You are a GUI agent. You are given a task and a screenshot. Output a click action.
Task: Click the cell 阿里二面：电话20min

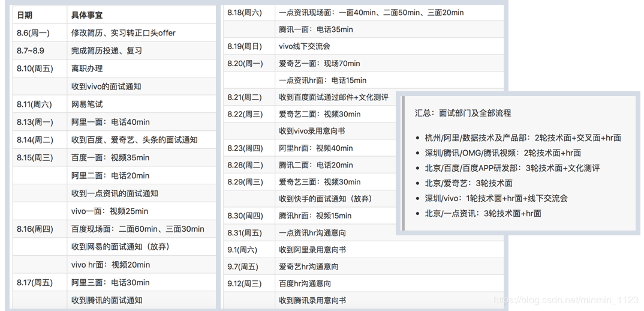tap(142, 175)
